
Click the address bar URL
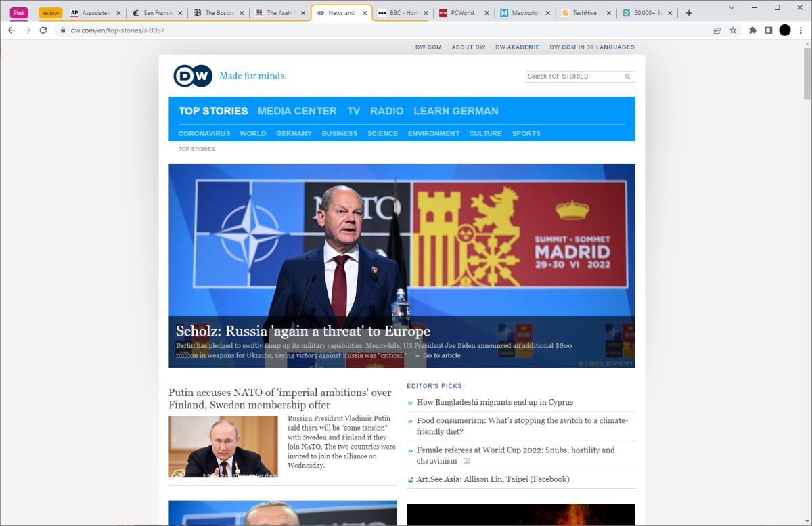tap(118, 30)
